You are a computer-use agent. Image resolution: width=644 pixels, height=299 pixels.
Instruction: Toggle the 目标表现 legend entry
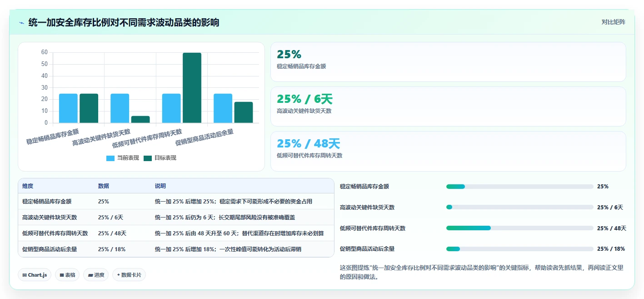(160, 158)
